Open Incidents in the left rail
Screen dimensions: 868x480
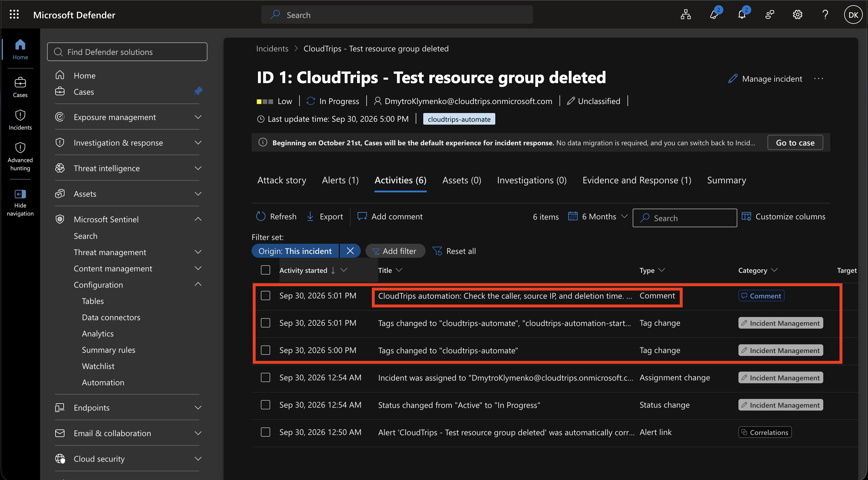click(x=20, y=120)
